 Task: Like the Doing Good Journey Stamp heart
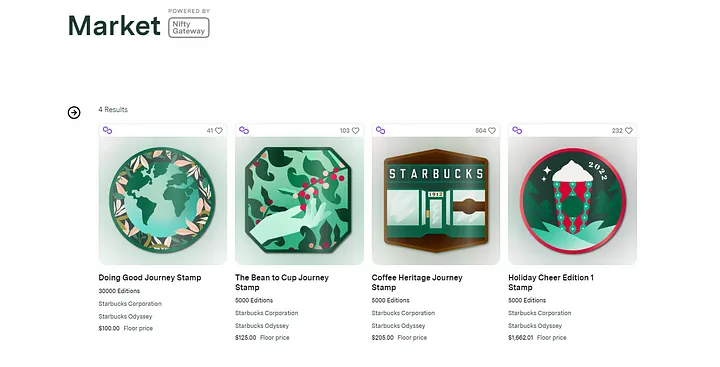coord(219,130)
